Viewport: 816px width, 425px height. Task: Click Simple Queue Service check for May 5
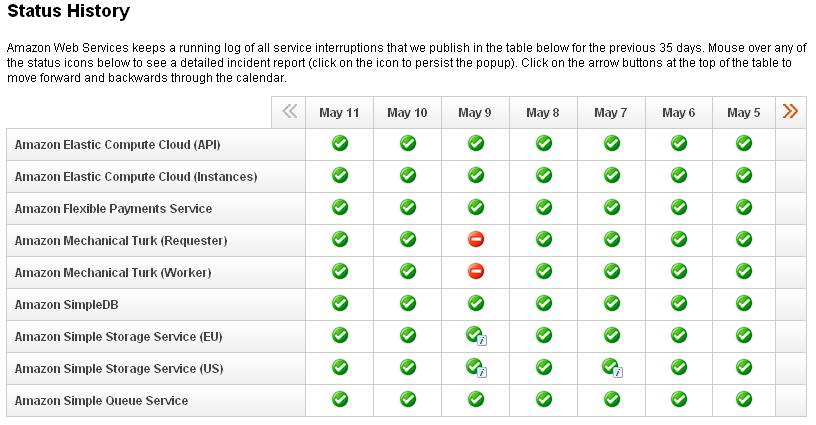tap(744, 400)
